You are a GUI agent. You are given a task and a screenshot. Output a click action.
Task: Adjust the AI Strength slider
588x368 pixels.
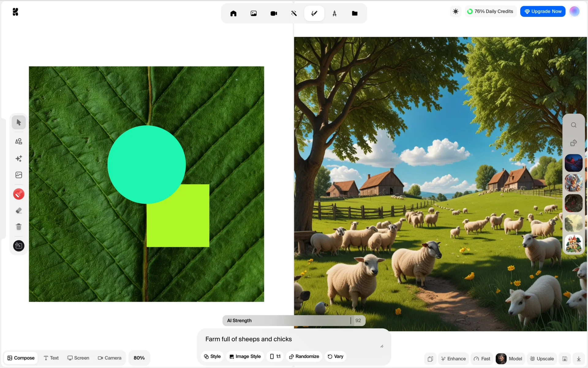pyautogui.click(x=350, y=320)
